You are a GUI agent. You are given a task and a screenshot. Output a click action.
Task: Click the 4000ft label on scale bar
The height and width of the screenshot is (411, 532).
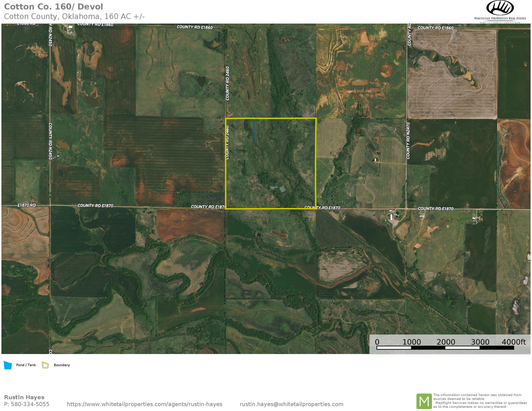point(514,342)
